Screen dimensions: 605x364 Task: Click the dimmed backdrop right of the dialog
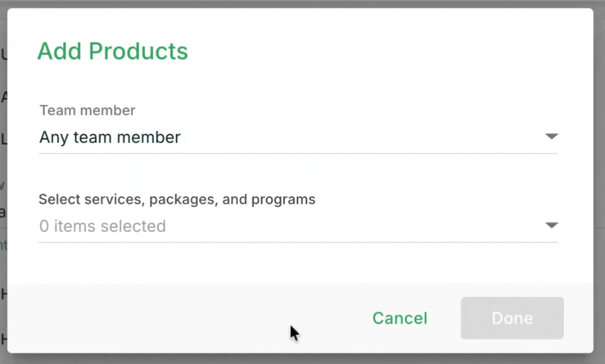tap(599, 182)
